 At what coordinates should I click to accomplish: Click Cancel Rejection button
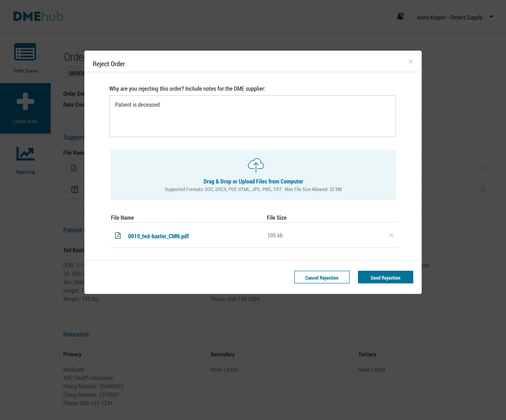322,277
